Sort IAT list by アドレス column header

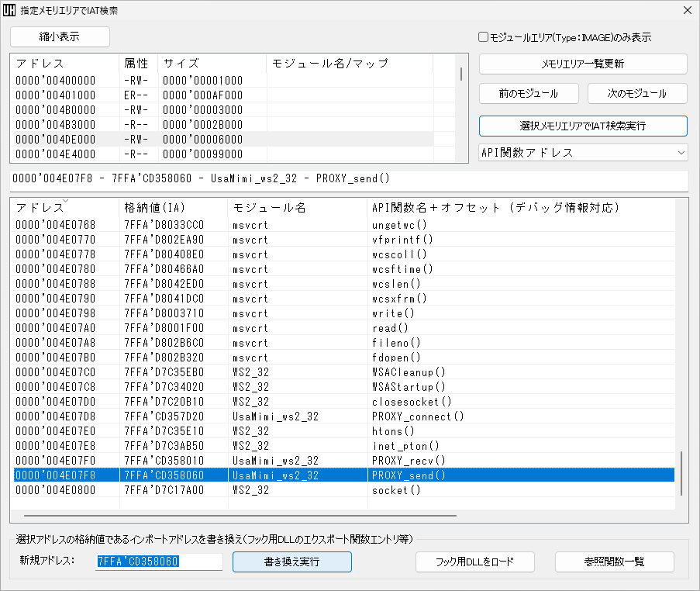point(39,208)
